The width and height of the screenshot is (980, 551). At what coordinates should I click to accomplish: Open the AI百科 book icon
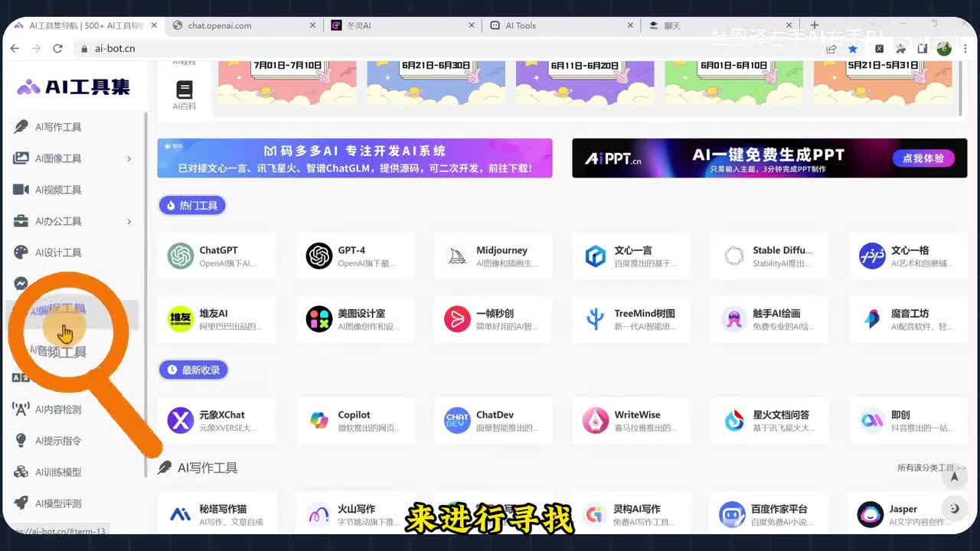(184, 90)
